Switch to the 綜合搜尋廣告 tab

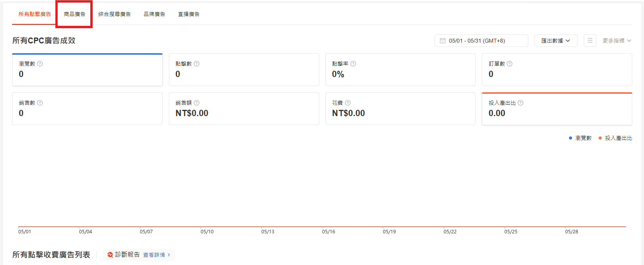[114, 14]
